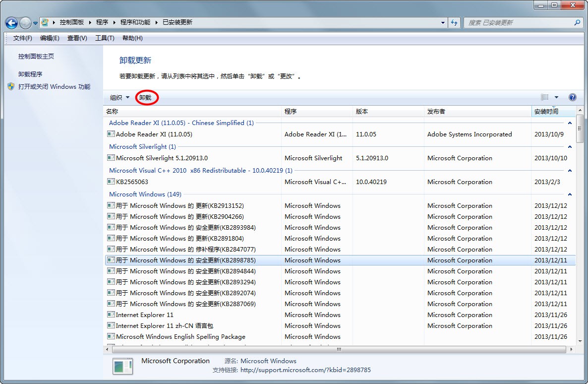Collapse the Microsoft Windows (149) group
The image size is (588, 384).
[x=570, y=194]
